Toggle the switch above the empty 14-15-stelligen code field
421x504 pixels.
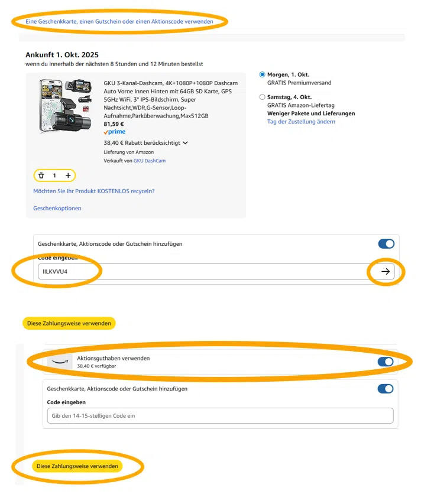(385, 389)
